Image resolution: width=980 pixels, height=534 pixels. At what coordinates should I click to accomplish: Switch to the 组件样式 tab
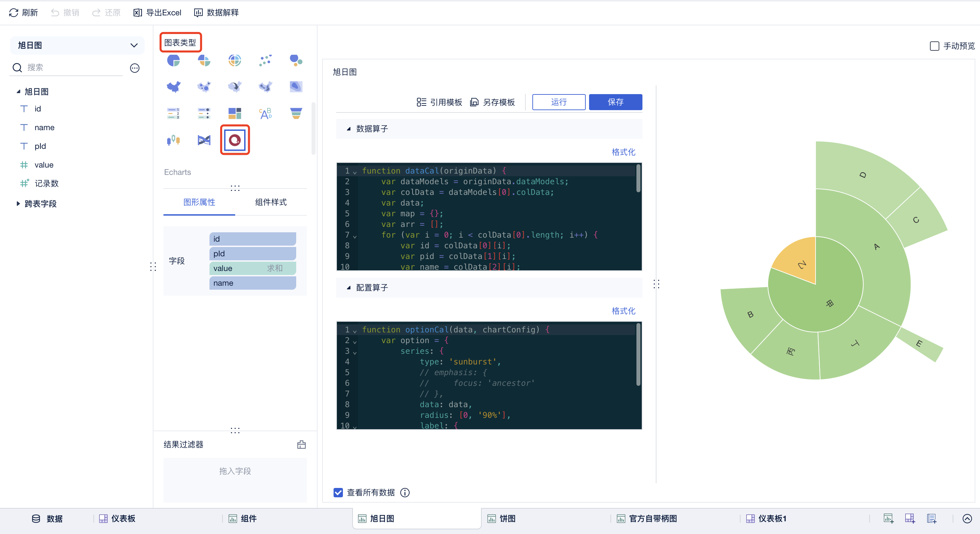271,202
